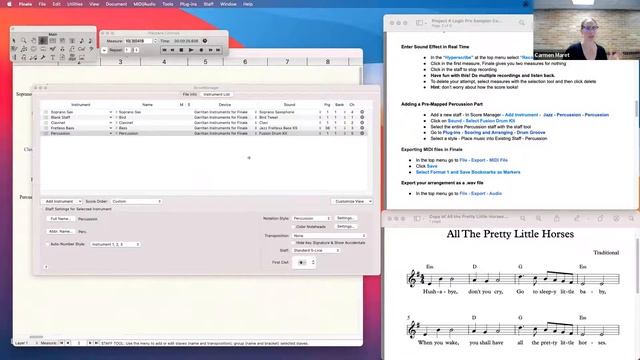The height and width of the screenshot is (360, 640).
Task: Open Customize View dropdown
Action: [351, 201]
